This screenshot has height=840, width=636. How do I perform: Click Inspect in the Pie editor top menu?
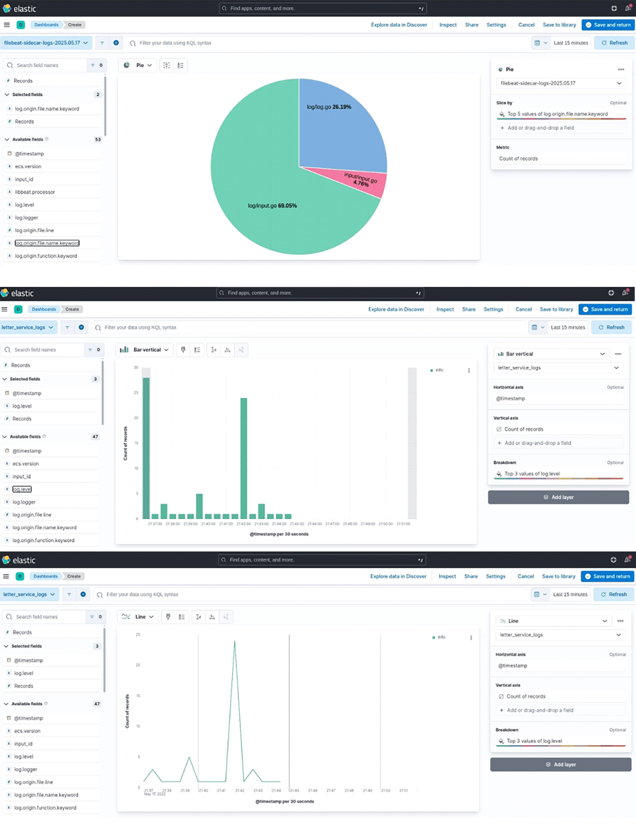click(x=448, y=25)
